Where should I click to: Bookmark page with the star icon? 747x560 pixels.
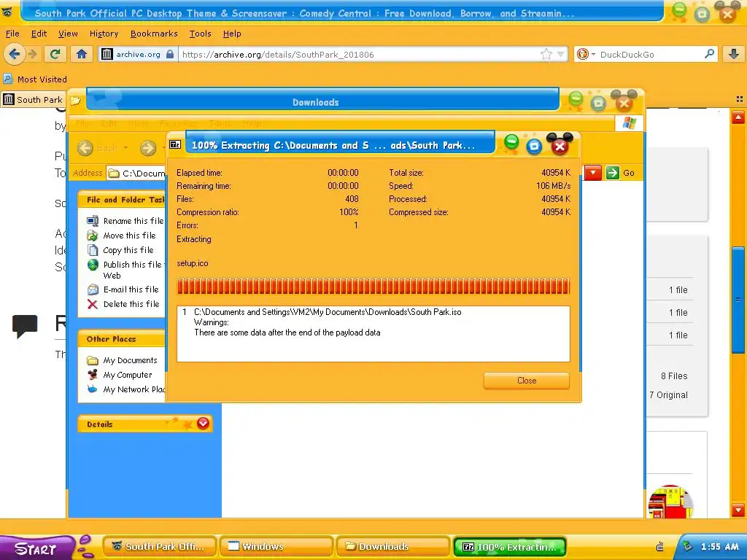(x=546, y=54)
